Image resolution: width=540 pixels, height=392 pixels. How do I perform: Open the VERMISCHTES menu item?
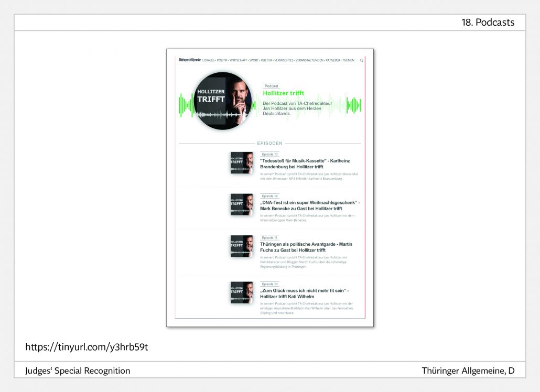coord(284,60)
